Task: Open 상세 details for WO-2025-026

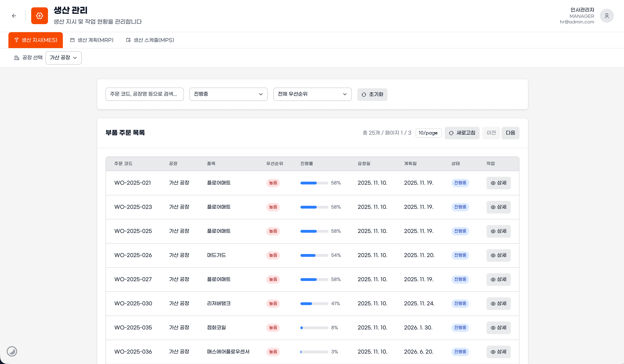Action: pos(498,255)
